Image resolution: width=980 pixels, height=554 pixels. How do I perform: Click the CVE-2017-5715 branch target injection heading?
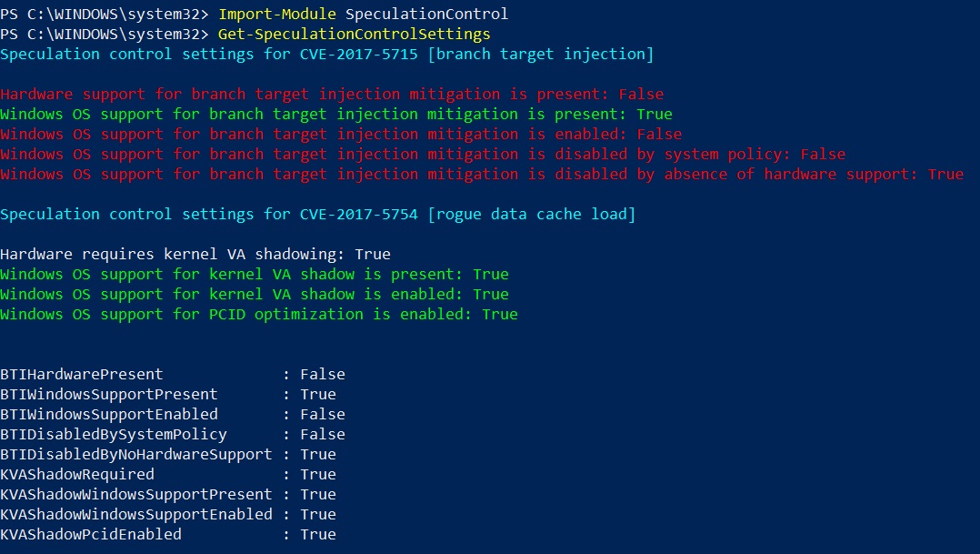326,55
